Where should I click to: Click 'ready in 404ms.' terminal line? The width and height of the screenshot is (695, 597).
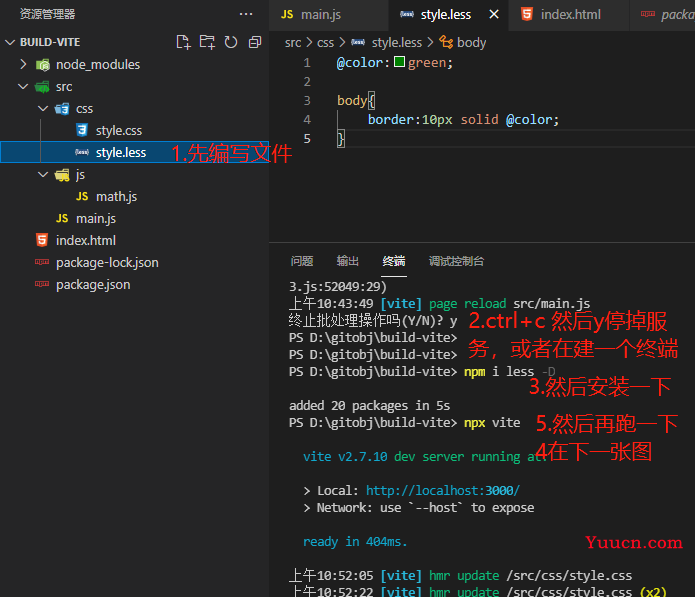[x=355, y=542]
